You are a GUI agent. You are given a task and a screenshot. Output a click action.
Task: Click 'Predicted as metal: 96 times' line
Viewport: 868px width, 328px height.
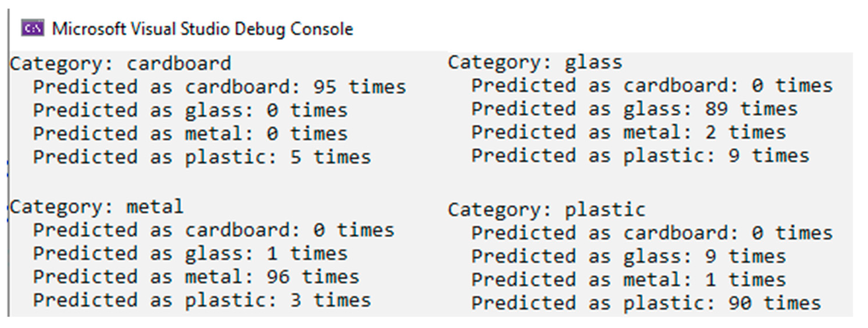196,277
